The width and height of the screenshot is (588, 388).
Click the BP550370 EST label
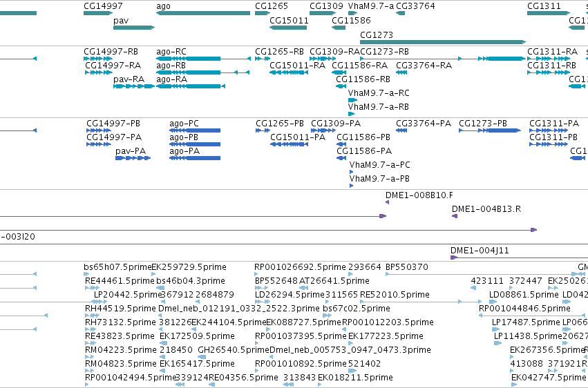tap(407, 267)
